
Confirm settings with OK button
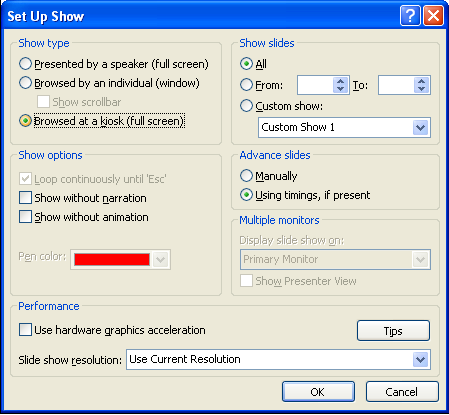tap(318, 392)
